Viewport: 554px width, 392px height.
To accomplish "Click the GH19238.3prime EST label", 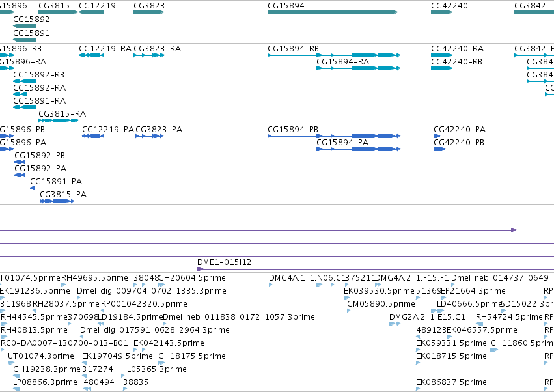I will [47, 369].
